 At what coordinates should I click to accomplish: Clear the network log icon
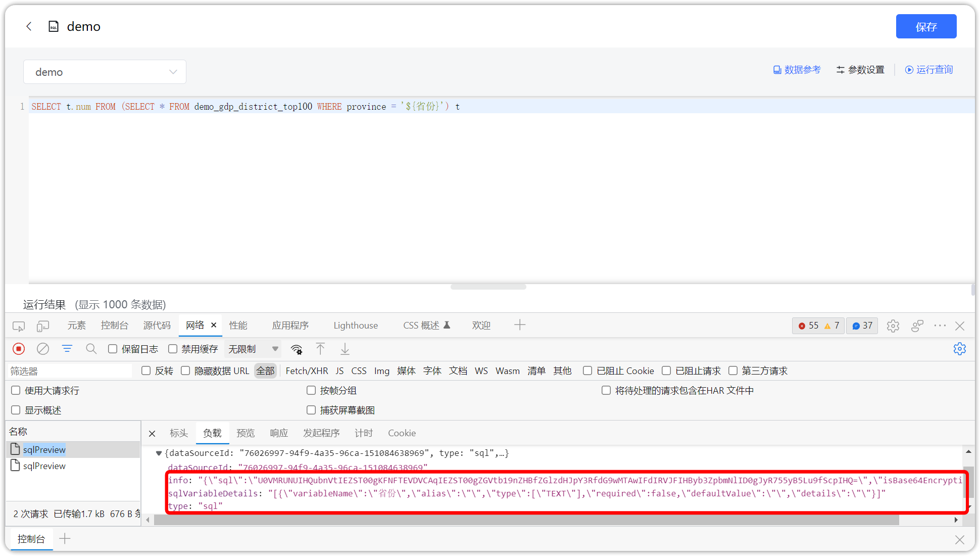(43, 349)
